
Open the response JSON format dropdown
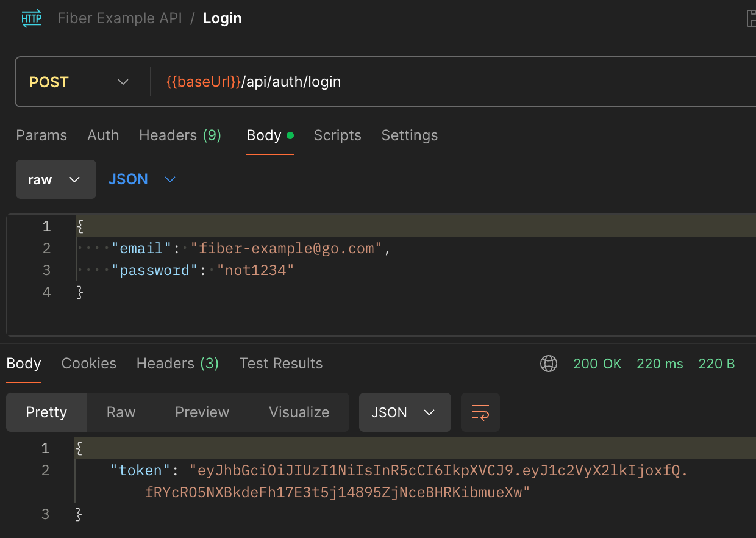pos(404,412)
